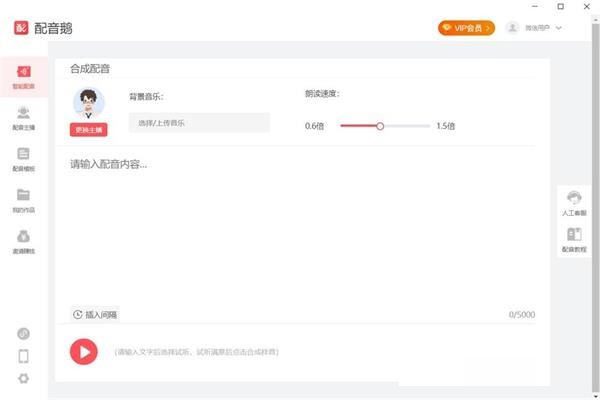Click the 更换主播 button
The width and height of the screenshot is (600, 400).
tap(89, 130)
